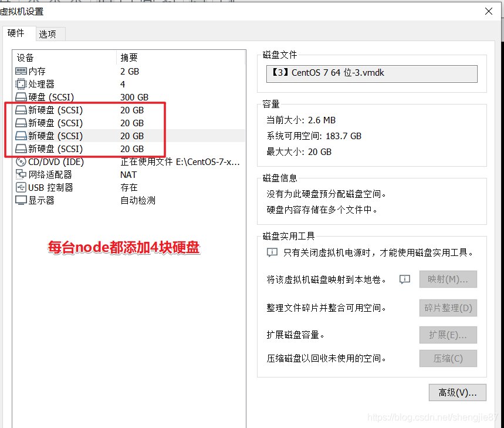Click the memory (内存) device icon
The height and width of the screenshot is (428, 504).
[21, 71]
